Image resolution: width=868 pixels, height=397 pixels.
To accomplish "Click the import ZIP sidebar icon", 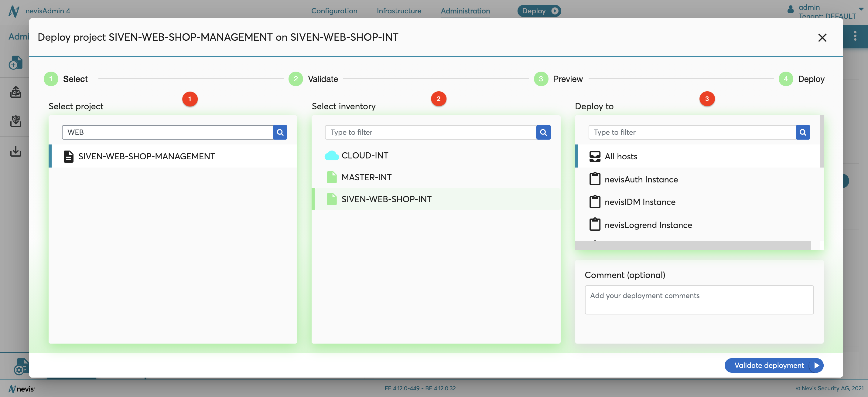I will click(15, 92).
